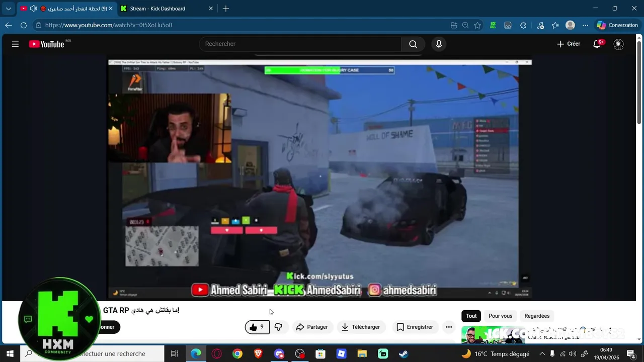The height and width of the screenshot is (362, 644).
Task: Click the zoom-out magnifier in the address bar
Action: pos(465,25)
